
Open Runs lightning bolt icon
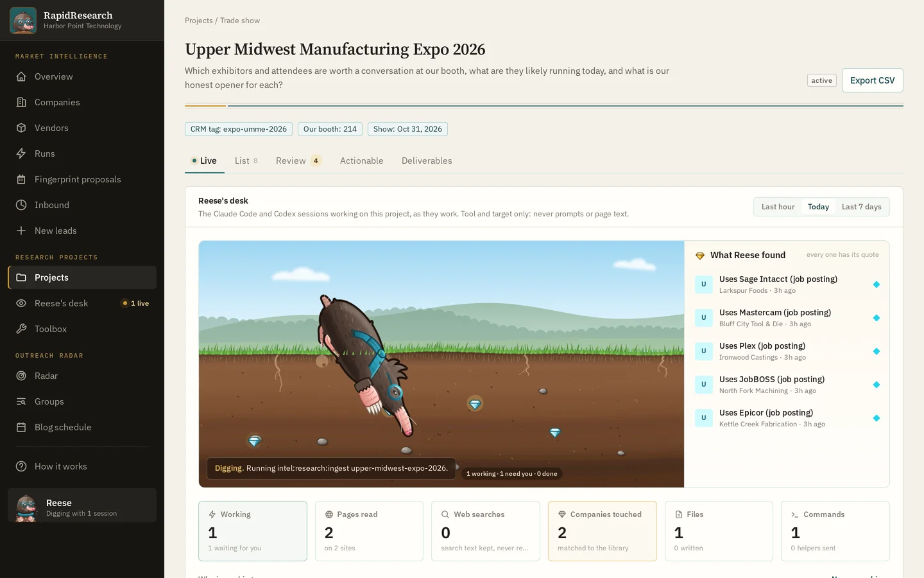[x=21, y=153]
